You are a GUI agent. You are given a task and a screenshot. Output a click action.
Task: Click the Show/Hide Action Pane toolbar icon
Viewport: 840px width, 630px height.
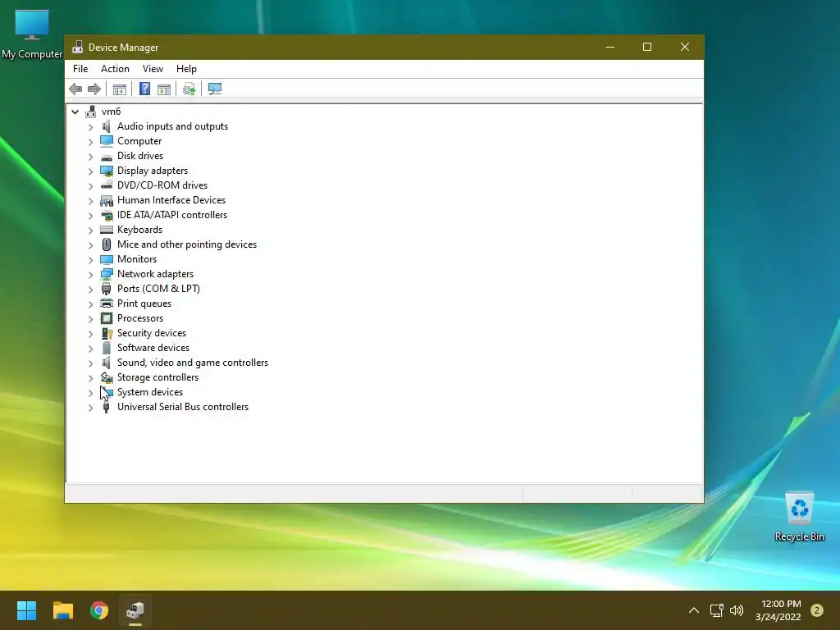tap(164, 89)
